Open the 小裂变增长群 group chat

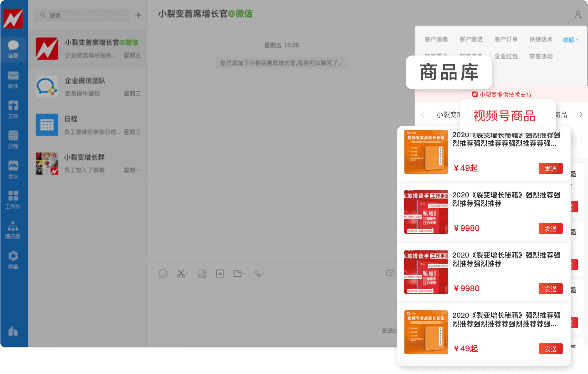click(88, 163)
